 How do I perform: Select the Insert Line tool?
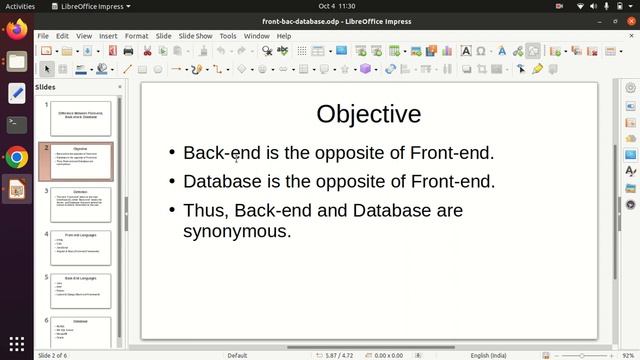tap(127, 69)
